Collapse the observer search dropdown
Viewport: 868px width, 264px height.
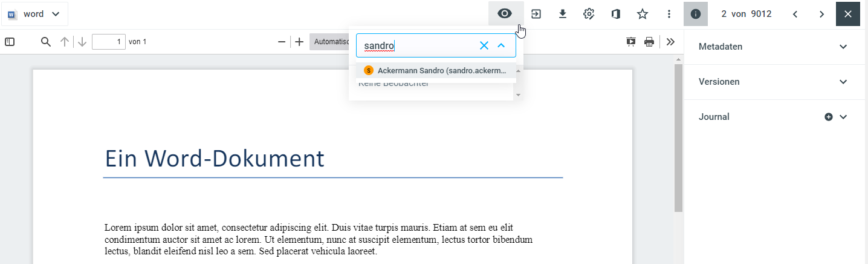coord(501,45)
